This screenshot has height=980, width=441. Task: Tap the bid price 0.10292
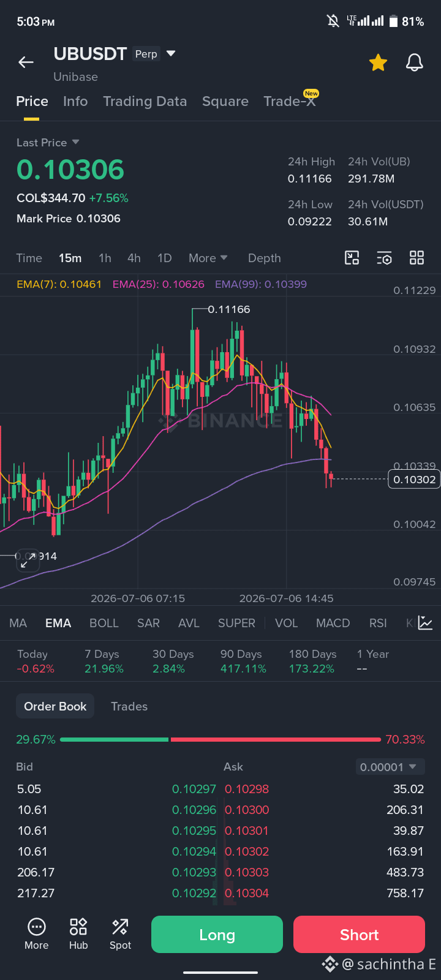tap(194, 893)
